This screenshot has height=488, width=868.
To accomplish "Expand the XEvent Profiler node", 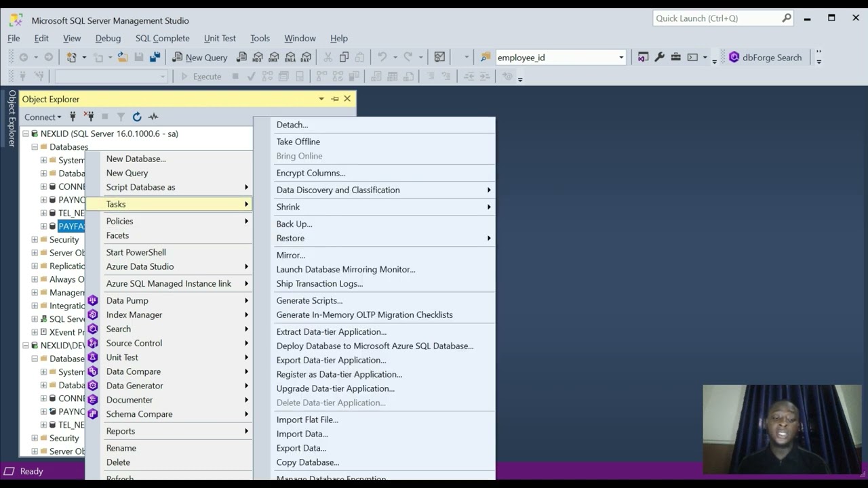I will (x=35, y=332).
